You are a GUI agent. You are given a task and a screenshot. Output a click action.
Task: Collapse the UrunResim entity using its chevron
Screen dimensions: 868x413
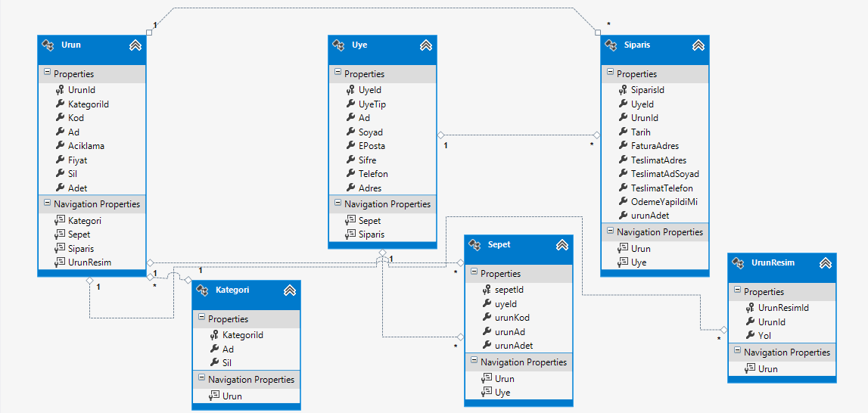point(826,263)
